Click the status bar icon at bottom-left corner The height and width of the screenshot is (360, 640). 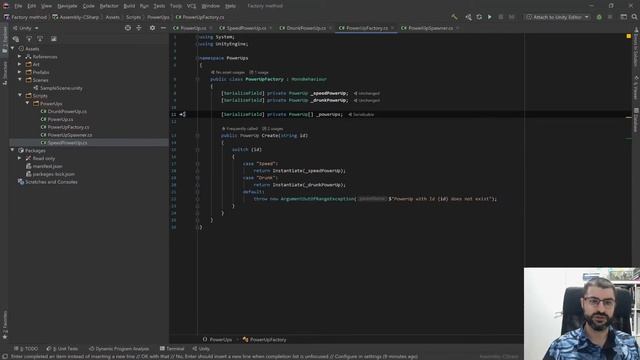pyautogui.click(x=5, y=356)
